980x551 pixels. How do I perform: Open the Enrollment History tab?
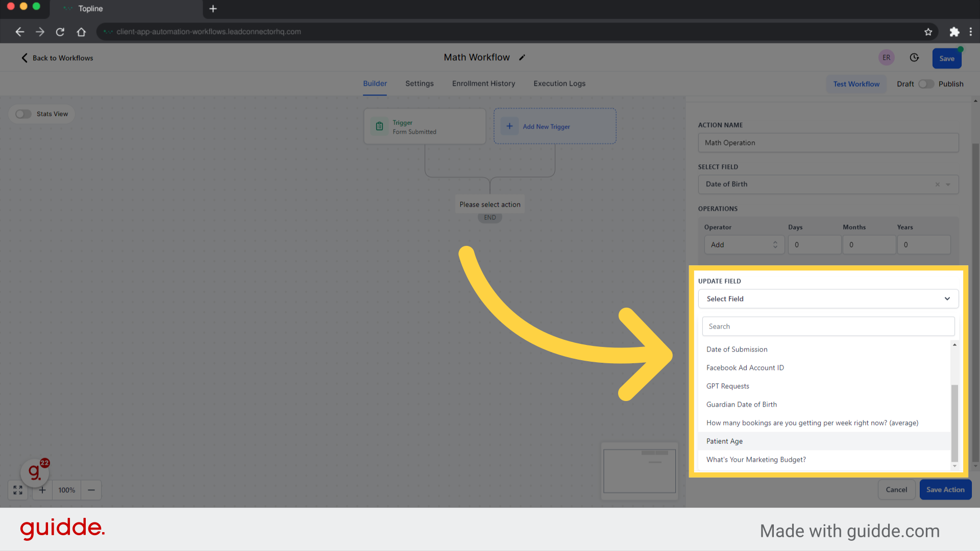click(x=483, y=84)
